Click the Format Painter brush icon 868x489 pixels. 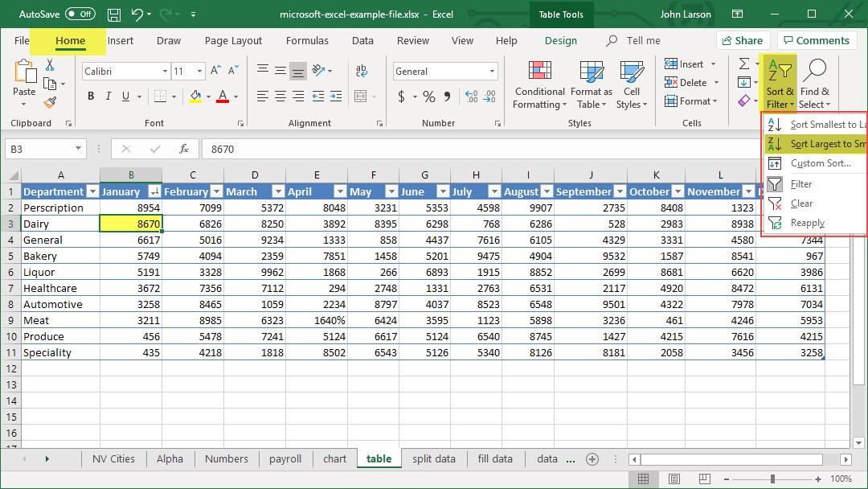pyautogui.click(x=51, y=102)
